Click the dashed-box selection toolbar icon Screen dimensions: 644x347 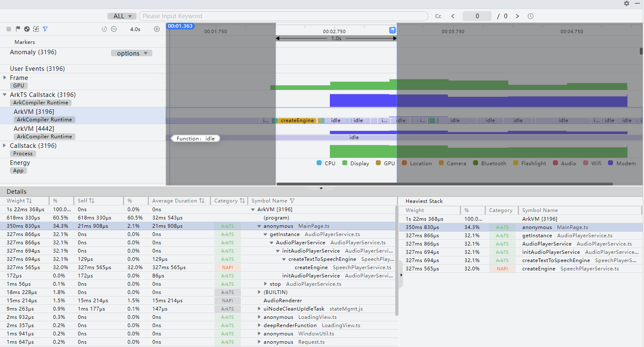[x=36, y=29]
